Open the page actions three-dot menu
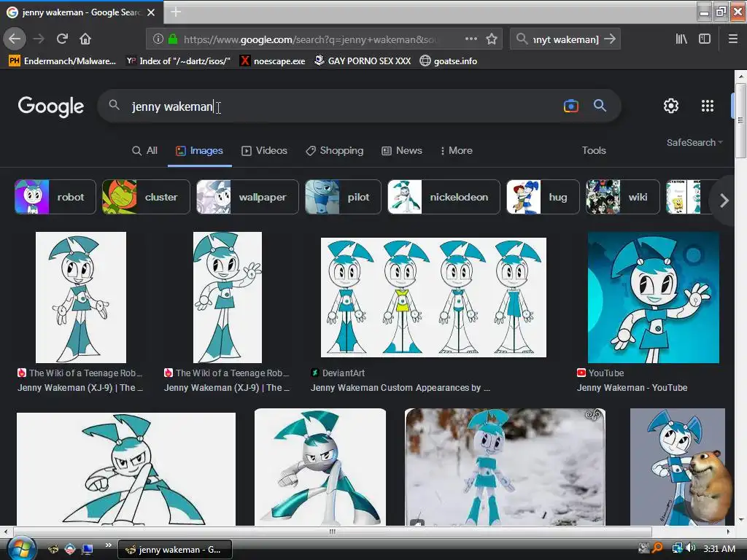 click(471, 39)
